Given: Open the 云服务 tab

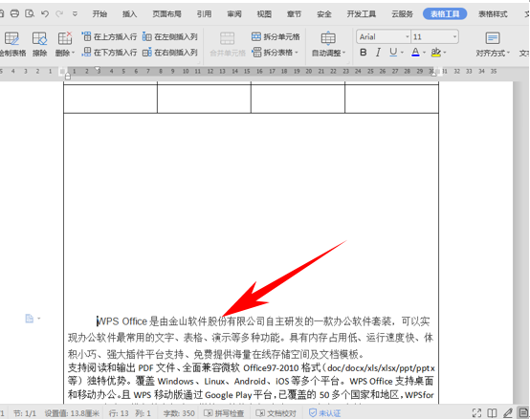Looking at the screenshot, I should (402, 13).
